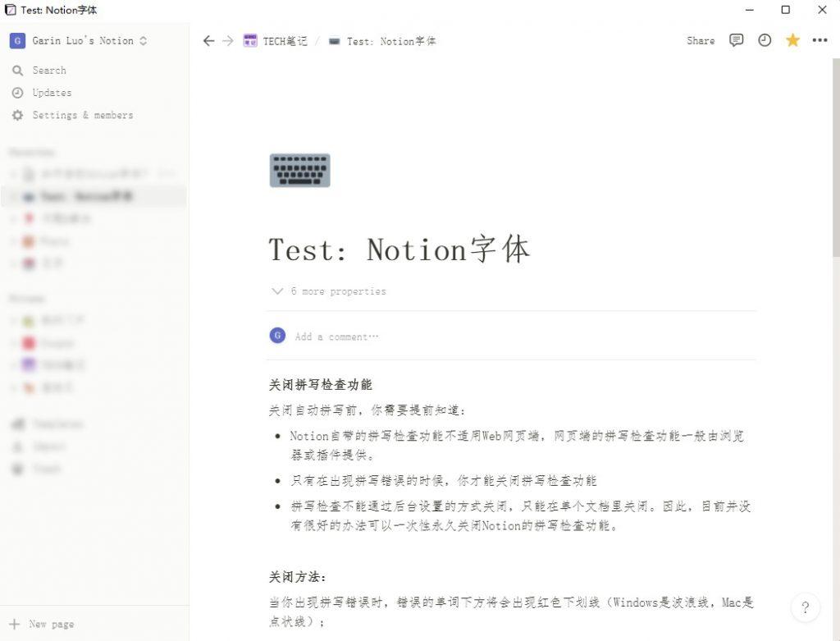Screen dimensions: 840x641
Task: Click the Add a comment field
Action: coord(336,336)
